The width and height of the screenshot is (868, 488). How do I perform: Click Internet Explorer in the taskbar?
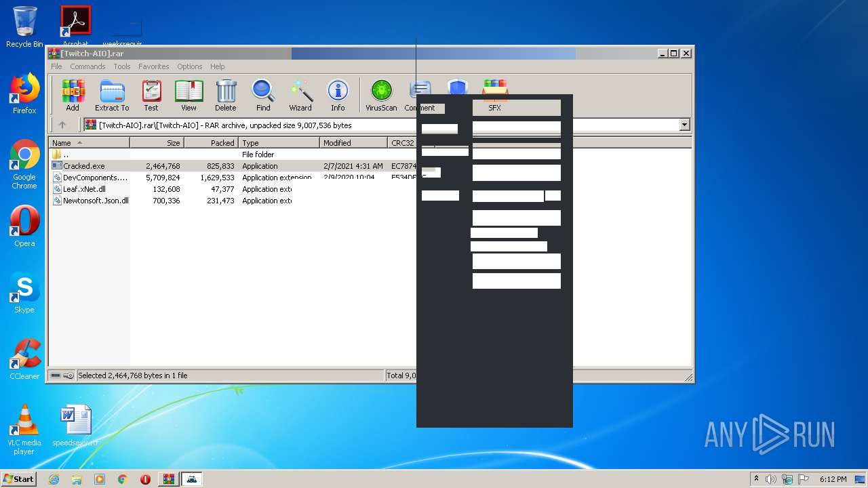point(54,479)
